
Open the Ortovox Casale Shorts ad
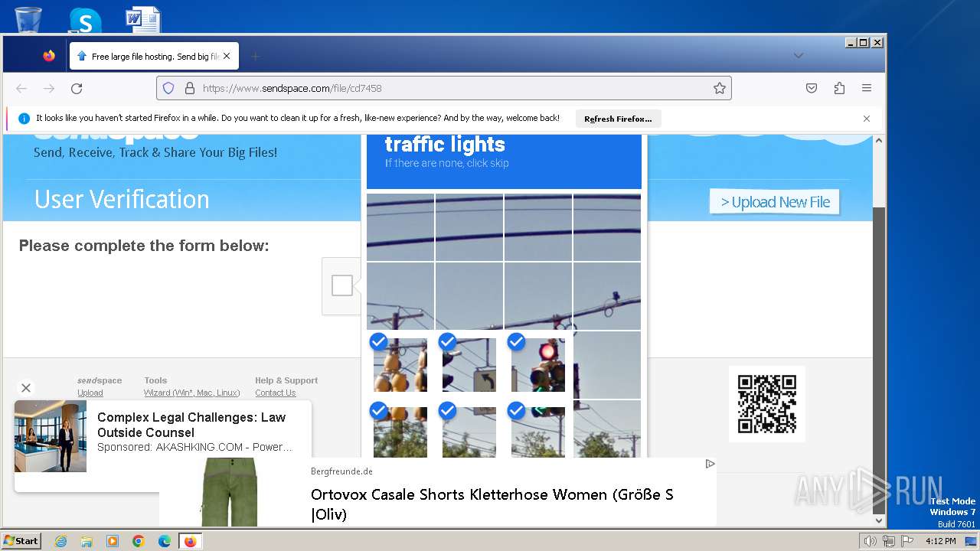(492, 504)
